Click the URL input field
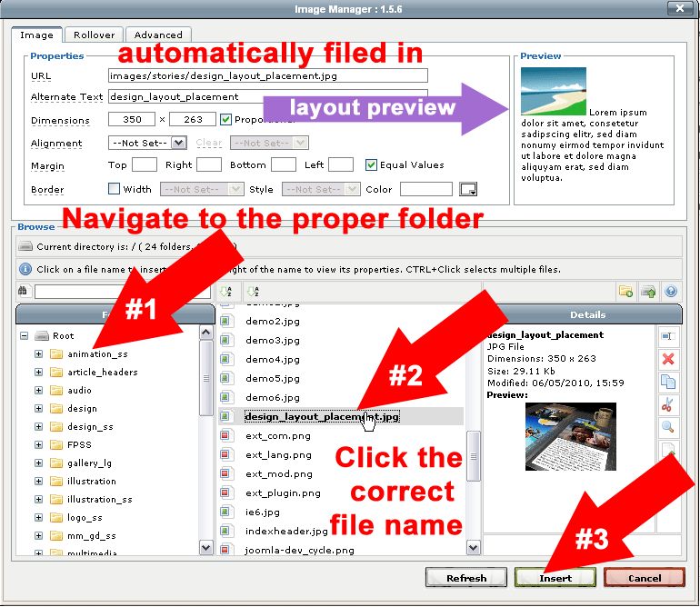Viewport: 700px width, 607px height. [268, 75]
